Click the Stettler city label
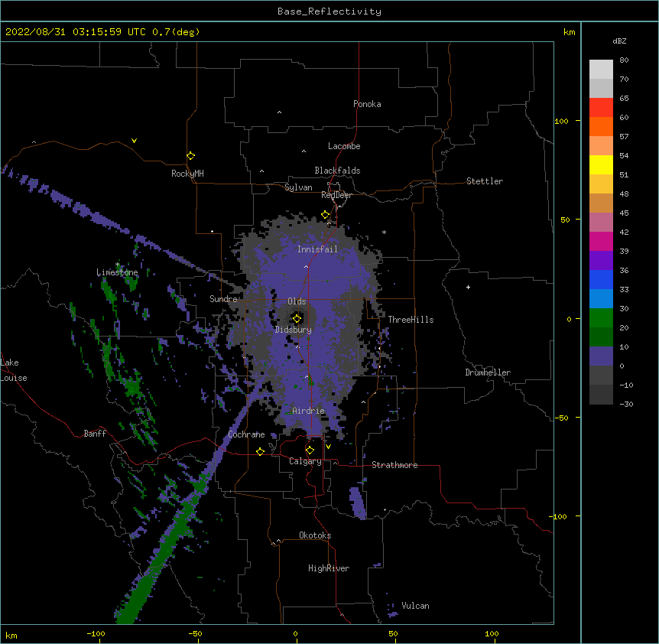The width and height of the screenshot is (659, 644). (x=485, y=181)
